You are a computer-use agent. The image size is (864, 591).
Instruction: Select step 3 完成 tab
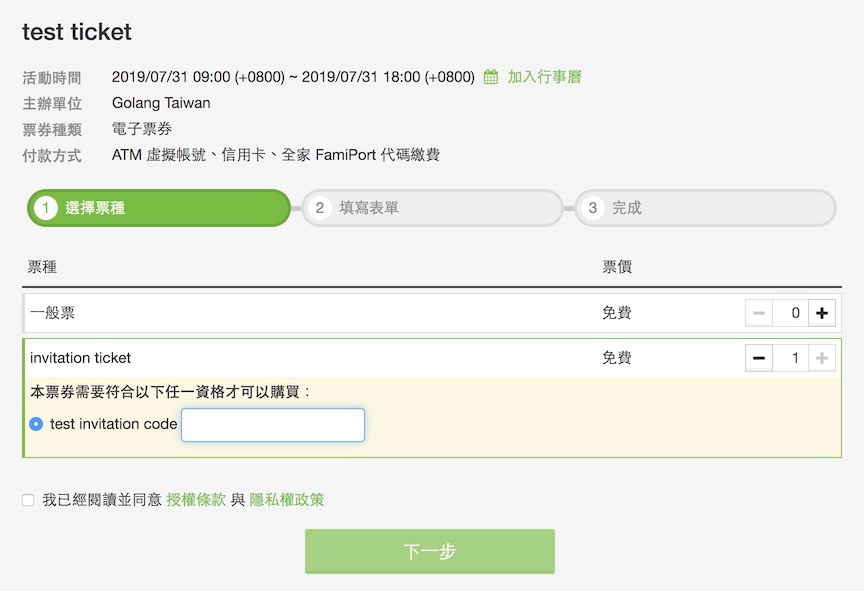[705, 208]
